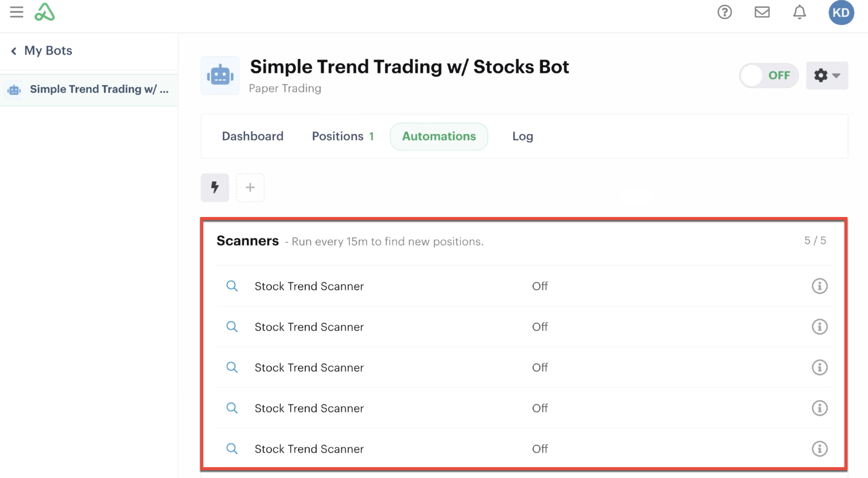Click the plus add automation button
The image size is (868, 478).
pos(250,188)
